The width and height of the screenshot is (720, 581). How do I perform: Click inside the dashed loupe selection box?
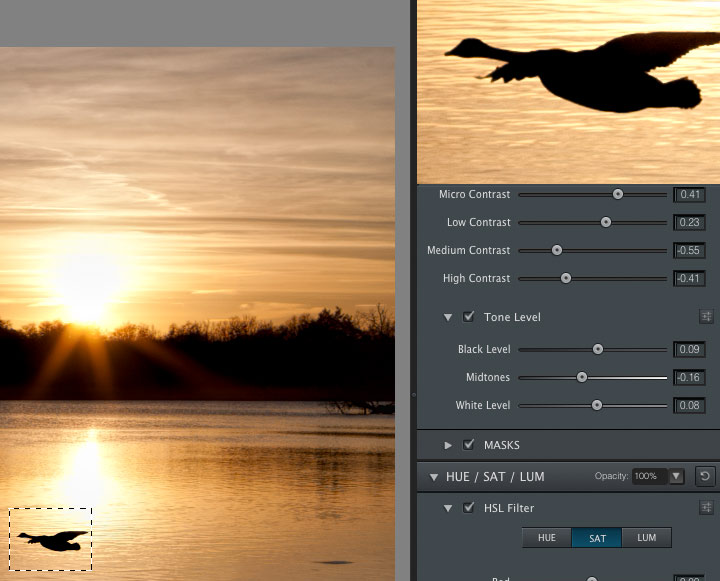pyautogui.click(x=51, y=539)
